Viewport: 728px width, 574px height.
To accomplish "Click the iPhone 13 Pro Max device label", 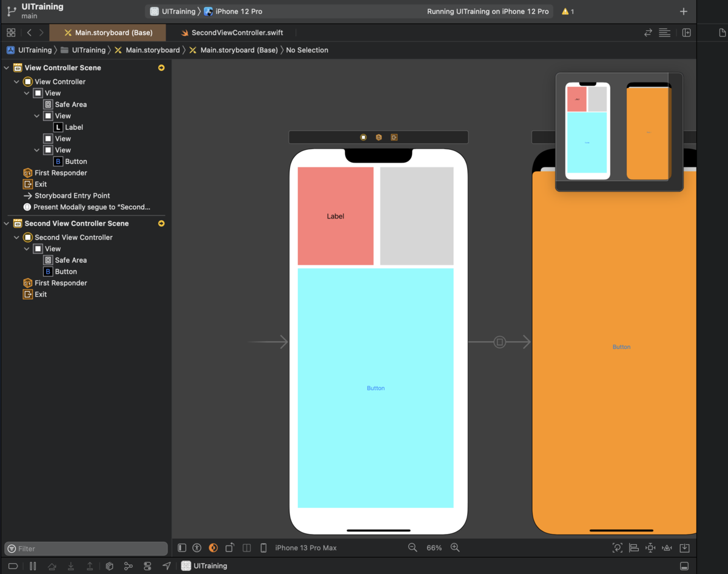I will click(x=306, y=548).
